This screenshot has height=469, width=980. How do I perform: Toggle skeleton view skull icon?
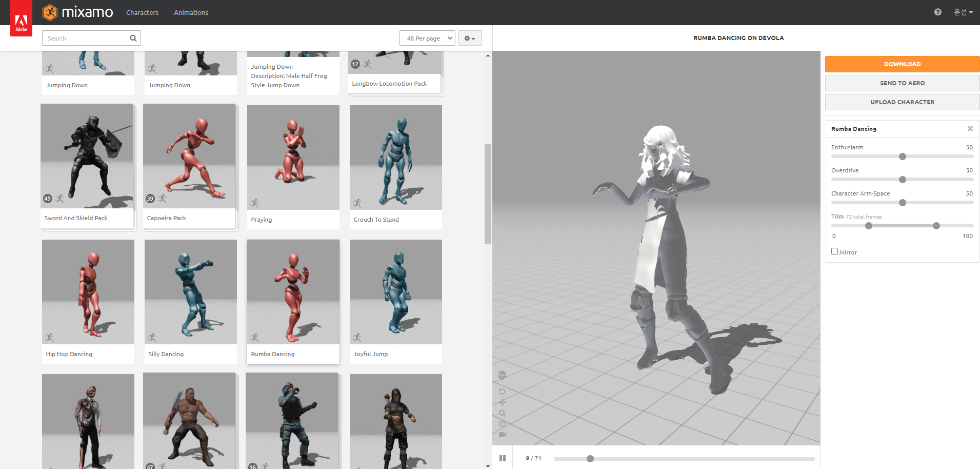(502, 375)
